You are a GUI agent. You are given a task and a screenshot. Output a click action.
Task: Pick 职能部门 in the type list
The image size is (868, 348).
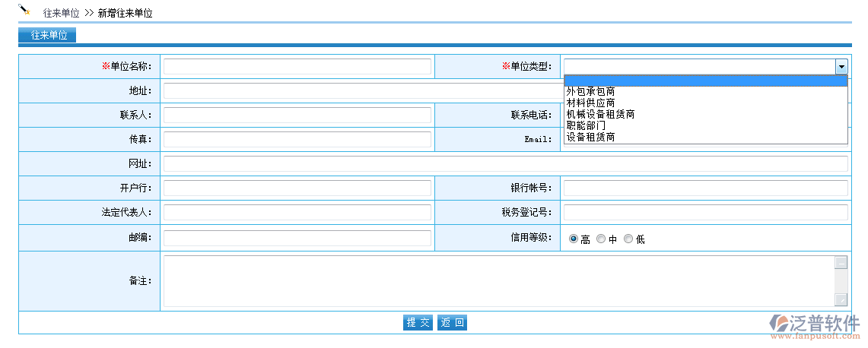coord(586,125)
